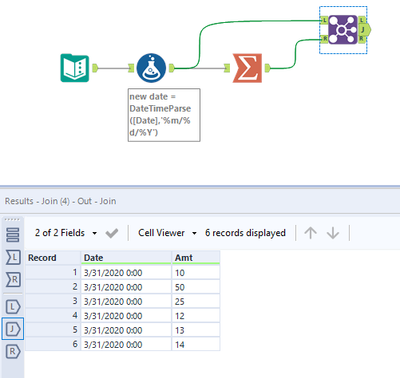Screen dimensions: 400x378
Task: Click Join tool L output anchor
Action: coord(362,20)
